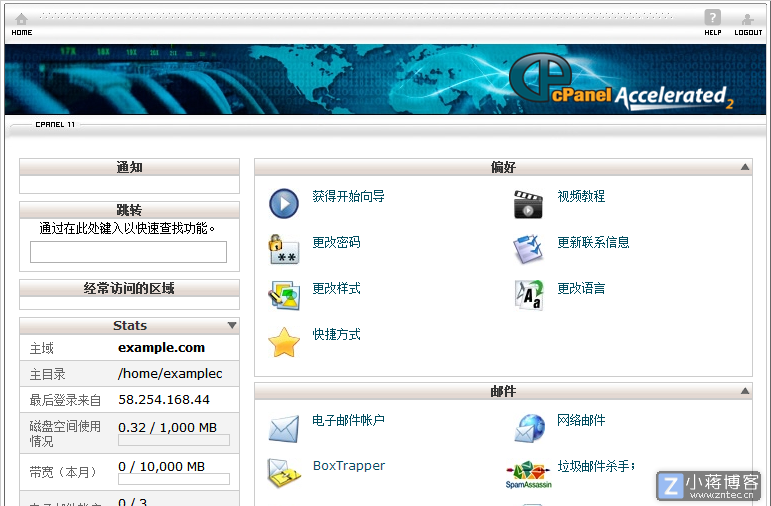Viewport: 771px width, 506px height.
Task: Click the yellow star icon for 快捷方式
Action: [x=284, y=342]
